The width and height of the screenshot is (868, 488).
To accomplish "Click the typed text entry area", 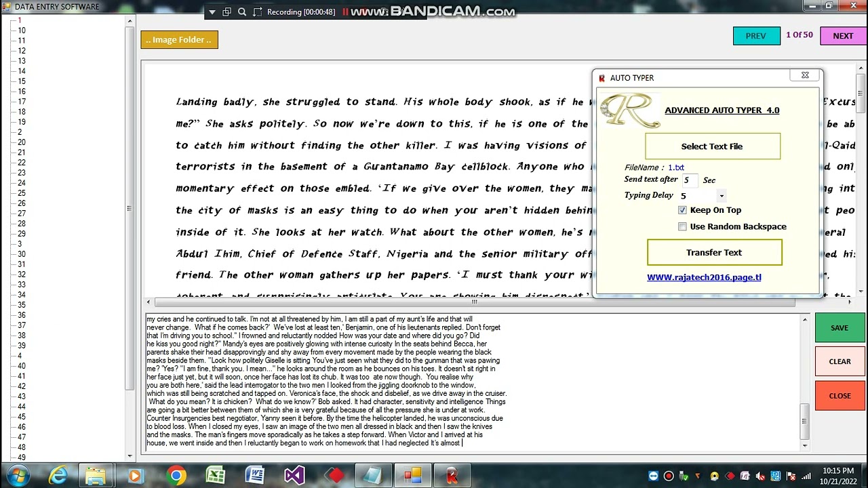I will 473,382.
